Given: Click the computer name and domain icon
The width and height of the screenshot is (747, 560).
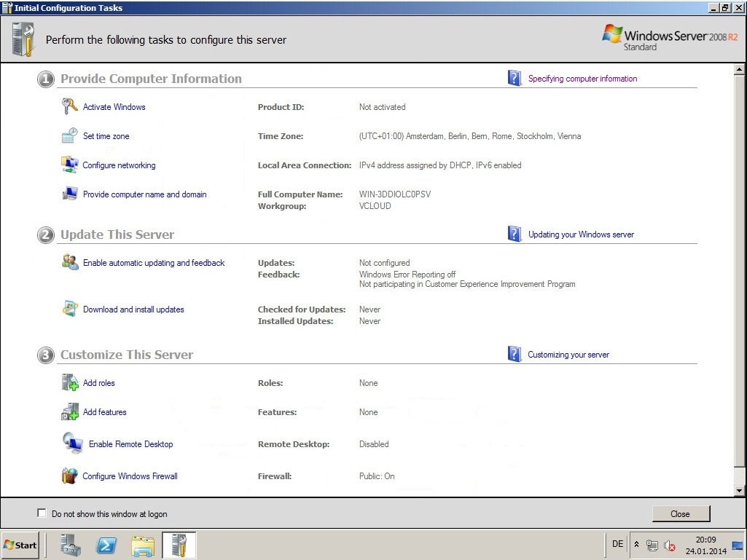Looking at the screenshot, I should (69, 194).
